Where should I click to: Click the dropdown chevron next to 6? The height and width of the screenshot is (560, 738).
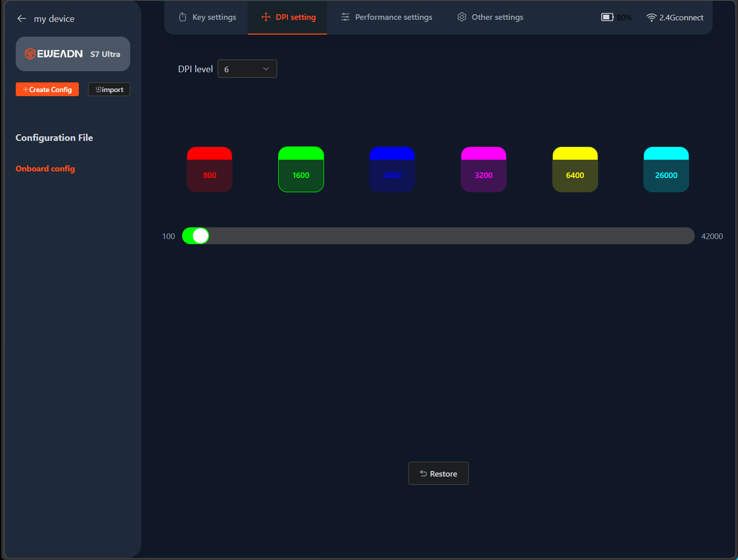(x=265, y=69)
